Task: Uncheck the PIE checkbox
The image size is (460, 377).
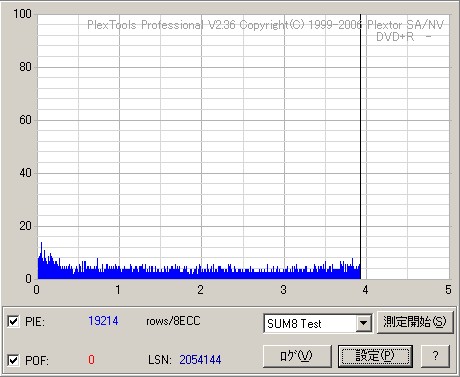Action: (13, 322)
